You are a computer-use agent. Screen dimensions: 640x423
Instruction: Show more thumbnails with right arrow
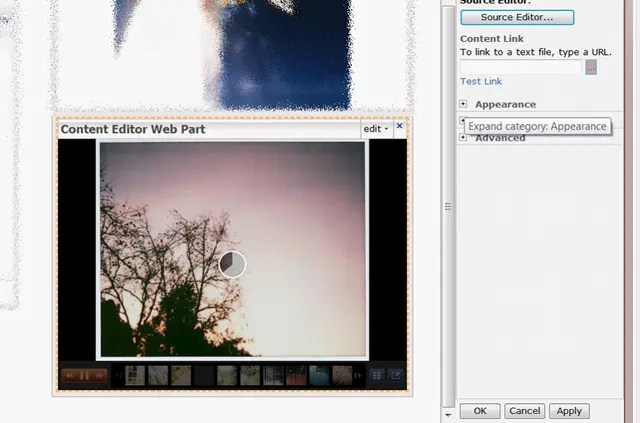[358, 375]
